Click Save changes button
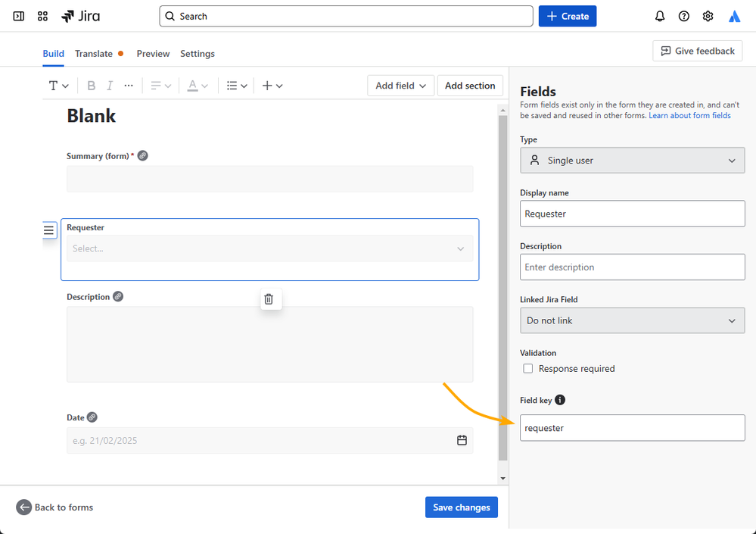The height and width of the screenshot is (534, 756). pos(462,507)
